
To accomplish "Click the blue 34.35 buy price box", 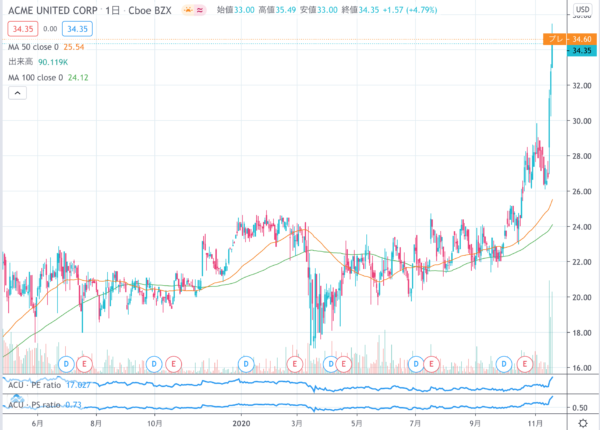I will pos(77,29).
